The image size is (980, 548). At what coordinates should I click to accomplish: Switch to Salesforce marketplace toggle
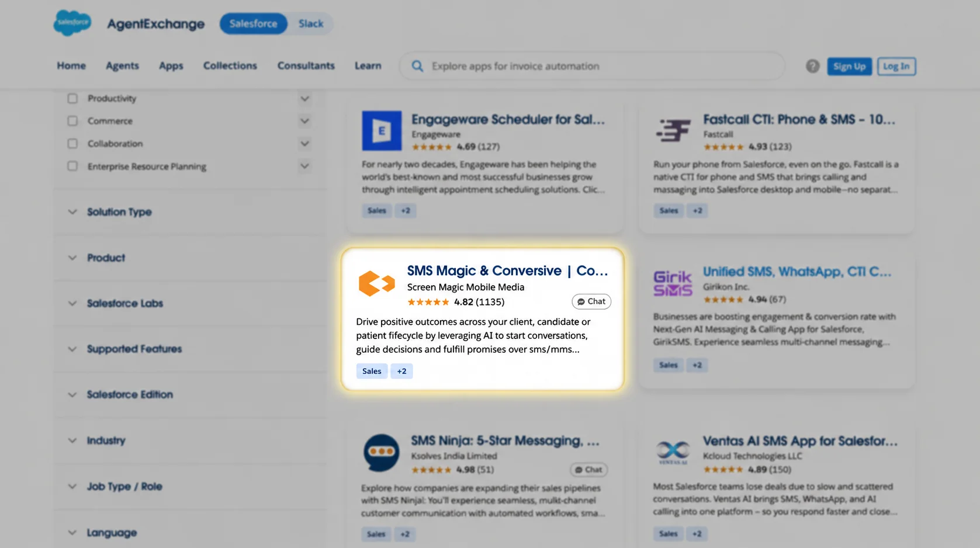[253, 23]
